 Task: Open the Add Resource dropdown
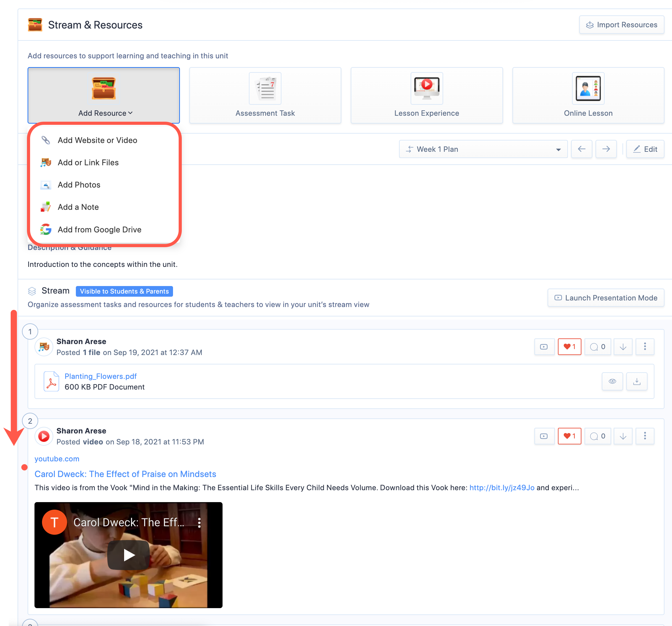point(104,113)
